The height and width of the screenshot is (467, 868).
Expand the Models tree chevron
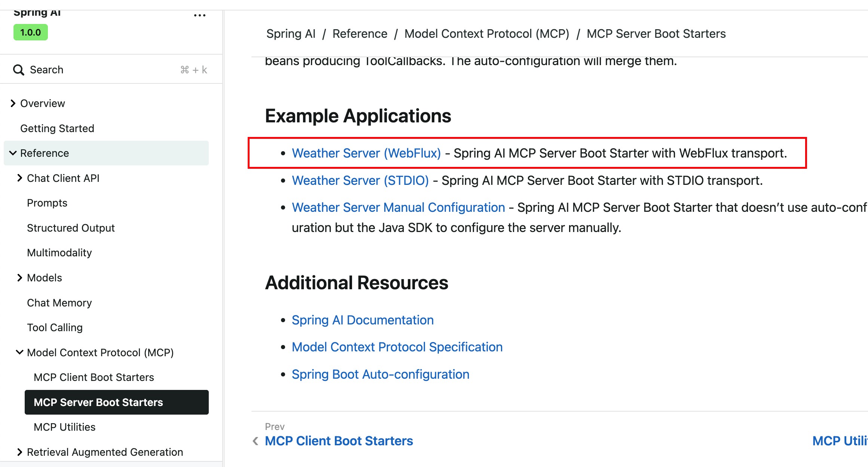(20, 278)
